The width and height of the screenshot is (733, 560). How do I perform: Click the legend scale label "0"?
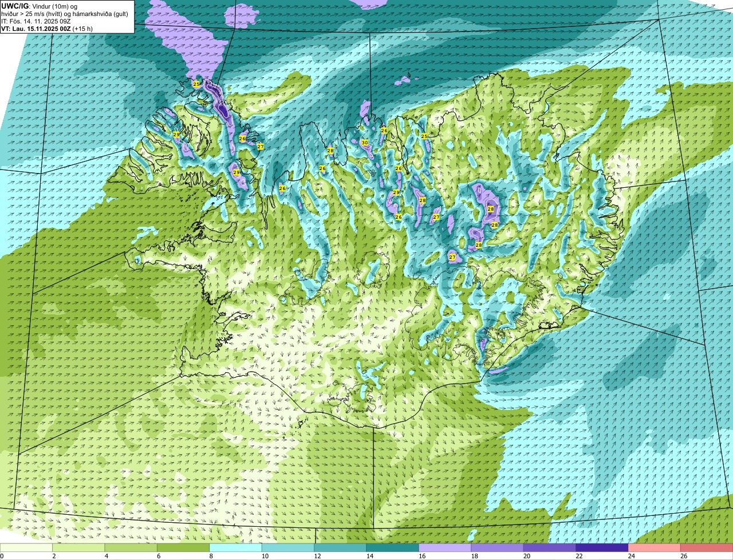click(2, 555)
